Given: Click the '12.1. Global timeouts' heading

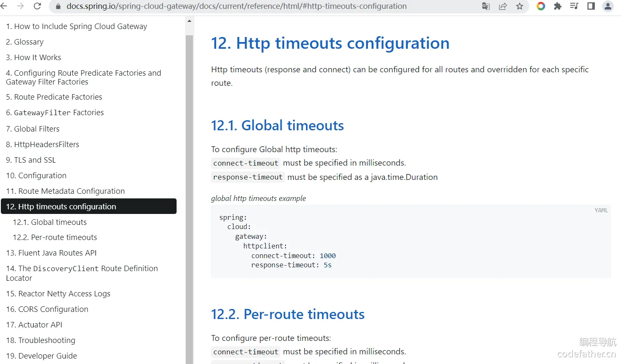Looking at the screenshot, I should click(277, 125).
